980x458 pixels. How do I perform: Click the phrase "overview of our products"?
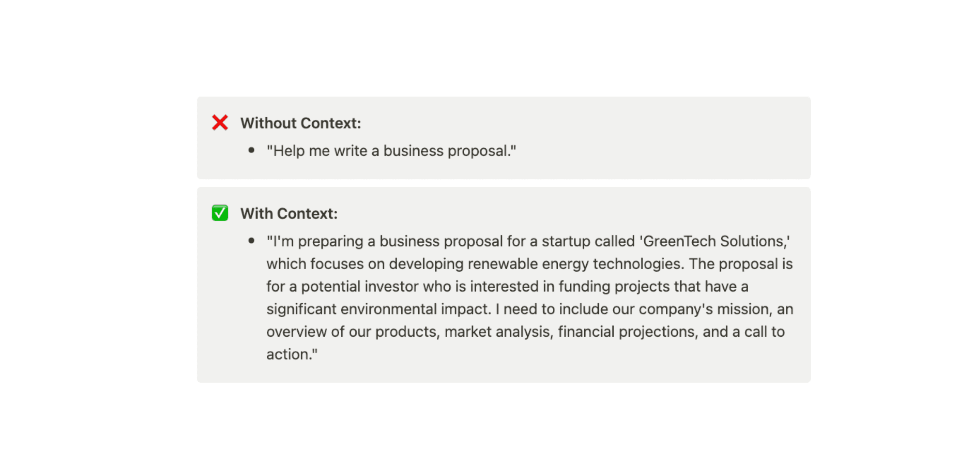[x=353, y=331]
